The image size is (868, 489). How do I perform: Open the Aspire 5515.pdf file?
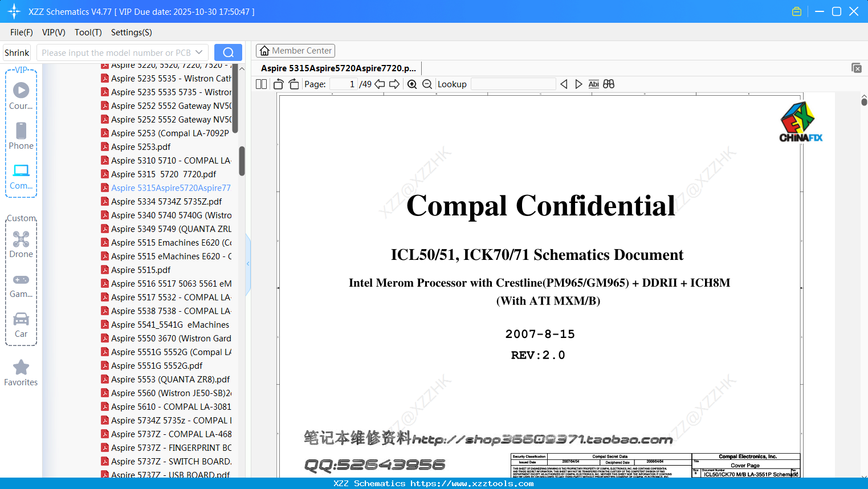(x=136, y=270)
